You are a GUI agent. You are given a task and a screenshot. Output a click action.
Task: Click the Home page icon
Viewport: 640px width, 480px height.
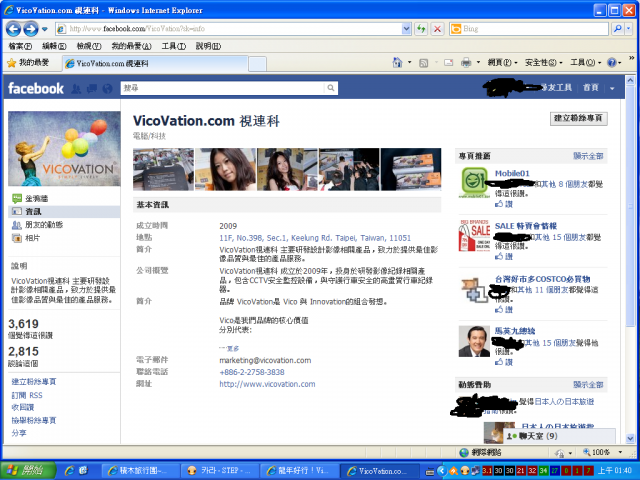[x=397, y=62]
